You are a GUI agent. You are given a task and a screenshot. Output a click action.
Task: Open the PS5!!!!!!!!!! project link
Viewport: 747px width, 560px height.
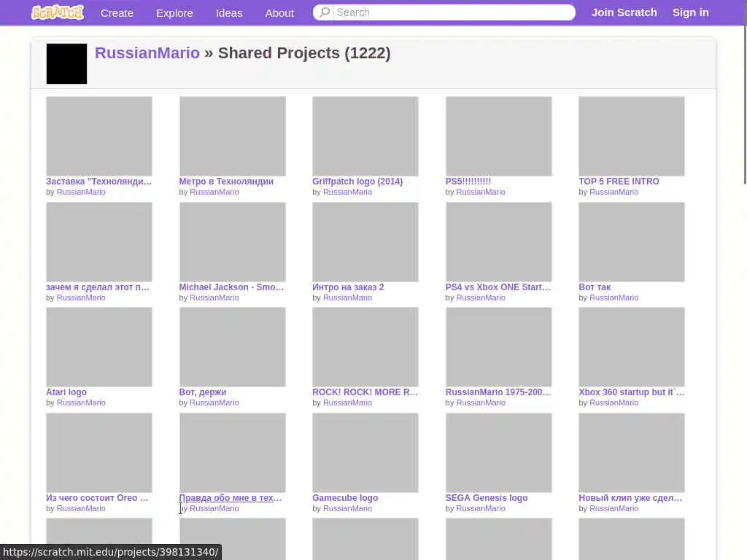click(x=468, y=182)
